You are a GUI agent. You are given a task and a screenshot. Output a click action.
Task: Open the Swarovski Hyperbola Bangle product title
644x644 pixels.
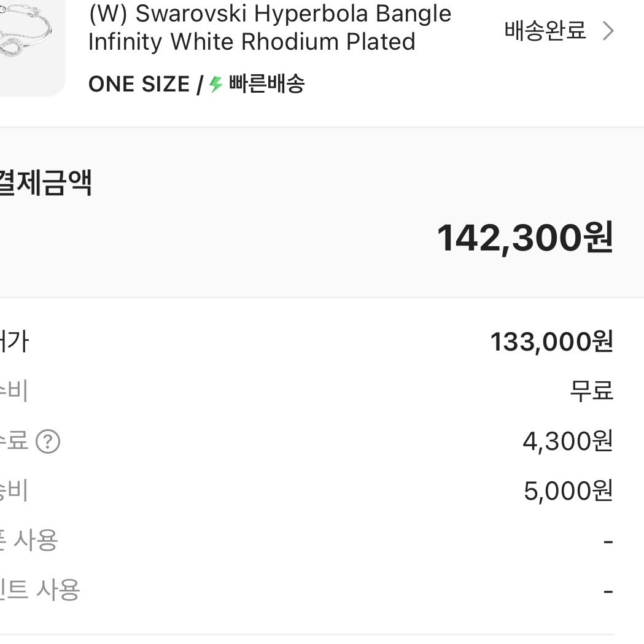[270, 28]
